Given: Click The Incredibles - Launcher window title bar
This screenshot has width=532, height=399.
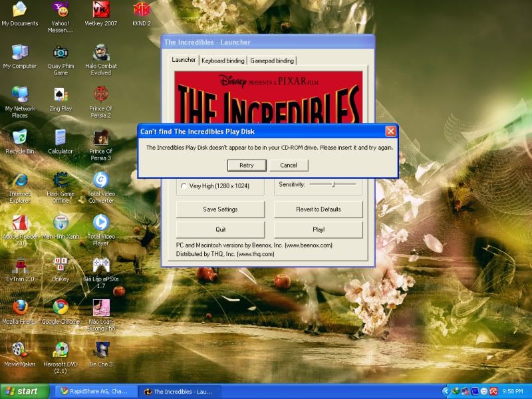Looking at the screenshot, I should tap(268, 42).
